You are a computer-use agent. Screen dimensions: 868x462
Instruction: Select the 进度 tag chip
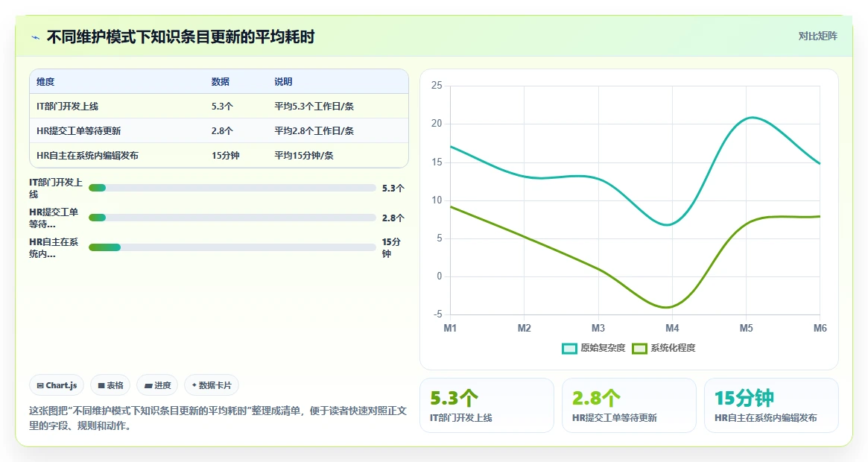157,385
